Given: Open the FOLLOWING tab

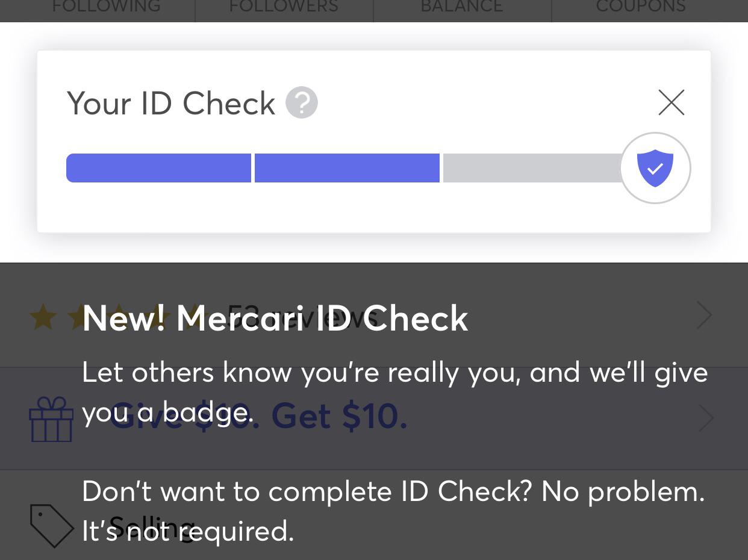Looking at the screenshot, I should 106,7.
